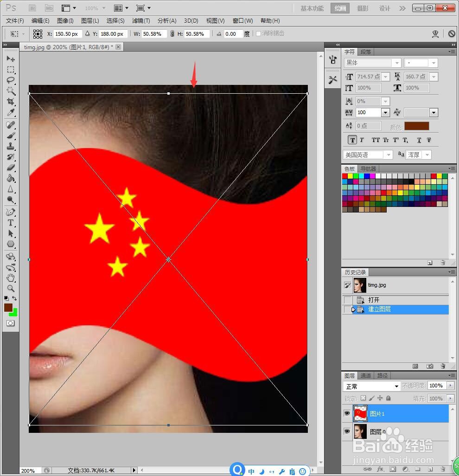Screen dimensions: 459x476
Task: Select the Dodge tool
Action: (11, 199)
